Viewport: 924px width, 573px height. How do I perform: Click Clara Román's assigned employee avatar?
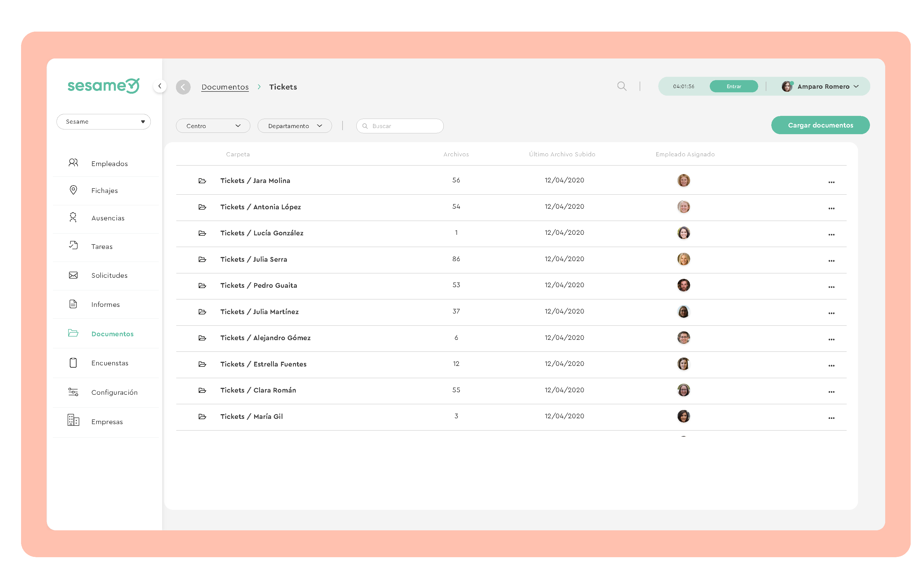(683, 390)
